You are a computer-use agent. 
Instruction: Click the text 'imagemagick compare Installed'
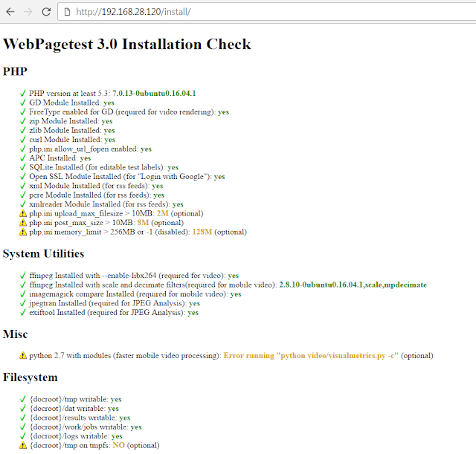pos(82,294)
